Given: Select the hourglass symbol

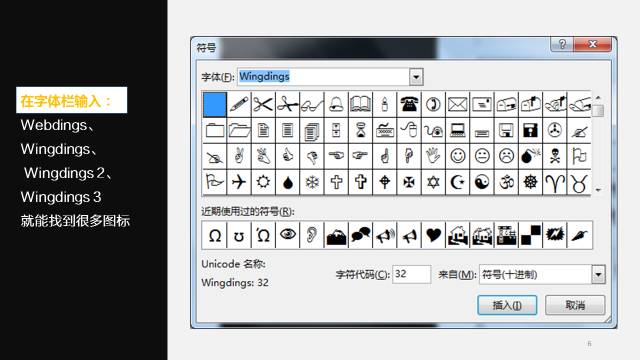Looking at the screenshot, I should click(360, 131).
